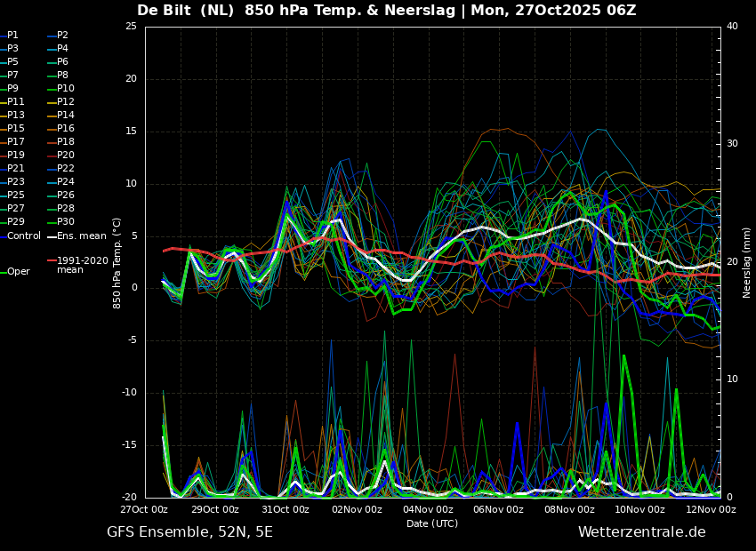The width and height of the screenshot is (756, 551).
Task: Click the P17 legend entry
Action: click(12, 141)
